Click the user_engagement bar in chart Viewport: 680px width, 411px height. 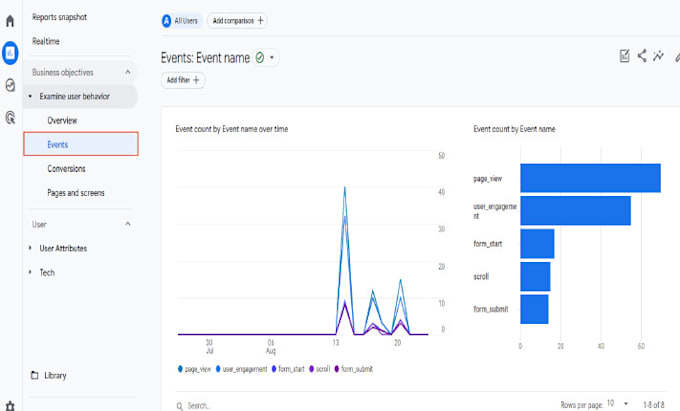(x=575, y=211)
